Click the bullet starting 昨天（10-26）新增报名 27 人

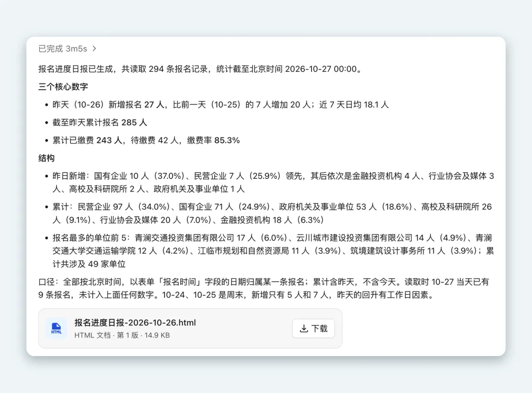[221, 105]
